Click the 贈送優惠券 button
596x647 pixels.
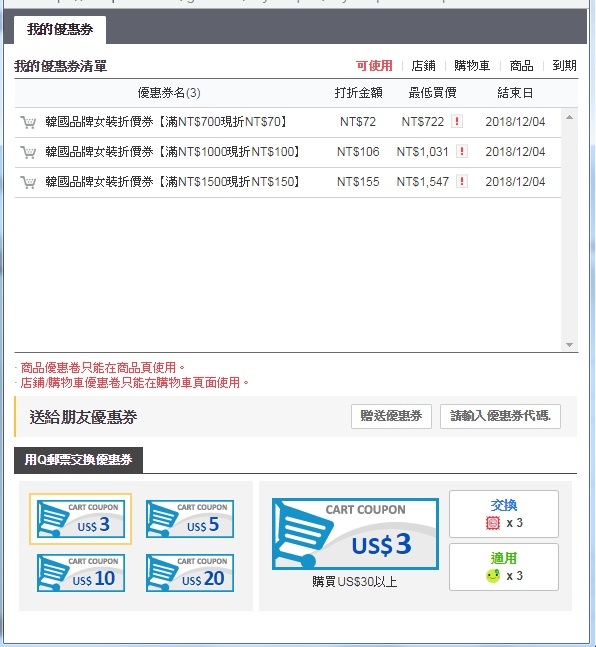pos(391,416)
